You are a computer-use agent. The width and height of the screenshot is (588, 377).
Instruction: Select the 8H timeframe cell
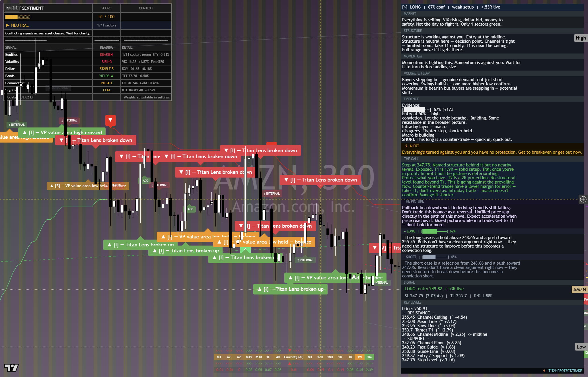[x=310, y=357]
